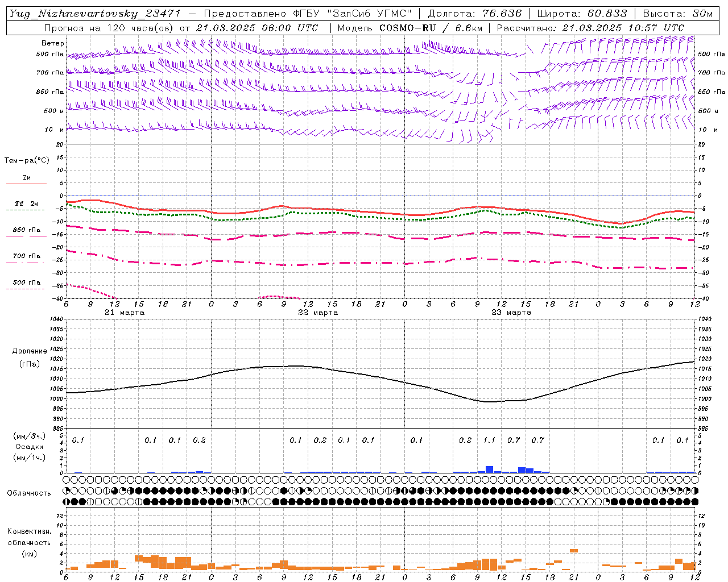This screenshot has width=728, height=582.
Task: Select the forecast text Прогноз на 120 часа(ов)
Action: 110,28
